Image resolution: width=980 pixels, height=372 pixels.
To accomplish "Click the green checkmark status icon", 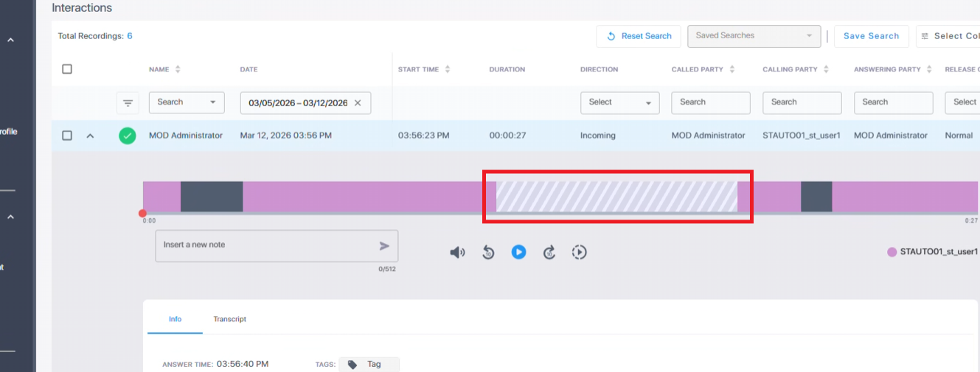I will [128, 136].
